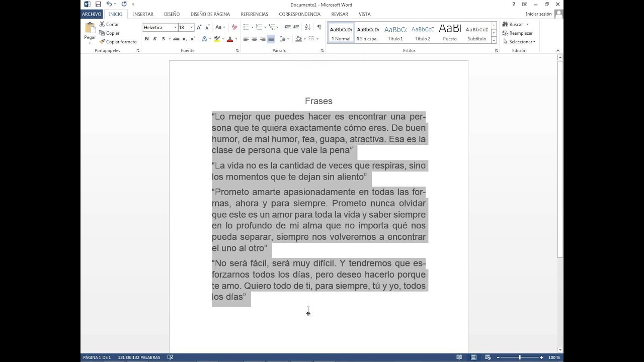Open the Helvetica font name dropdown

pos(175,27)
